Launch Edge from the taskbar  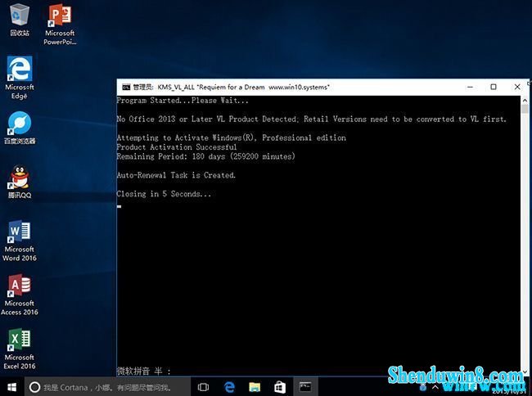click(229, 387)
